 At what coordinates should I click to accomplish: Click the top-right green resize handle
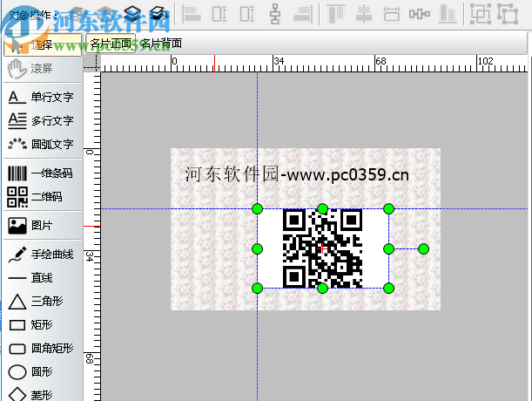[x=389, y=208]
